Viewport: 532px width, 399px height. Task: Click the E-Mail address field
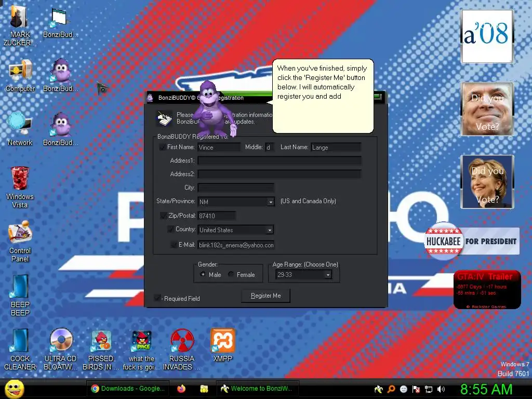pyautogui.click(x=236, y=245)
